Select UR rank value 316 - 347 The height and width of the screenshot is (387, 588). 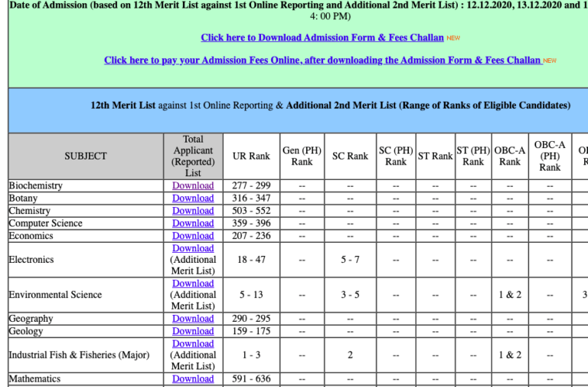(251, 198)
